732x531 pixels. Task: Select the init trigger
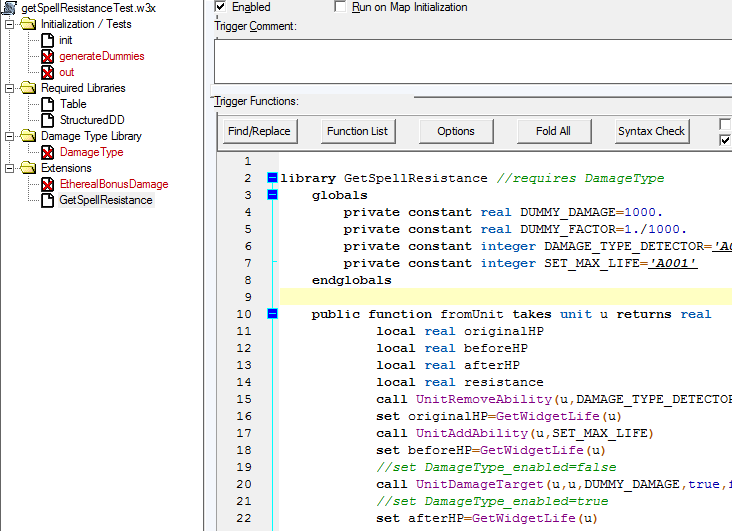coord(65,40)
